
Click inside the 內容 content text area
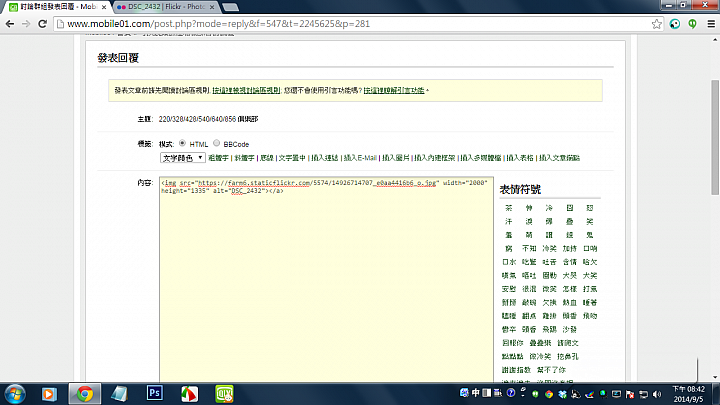(326, 280)
